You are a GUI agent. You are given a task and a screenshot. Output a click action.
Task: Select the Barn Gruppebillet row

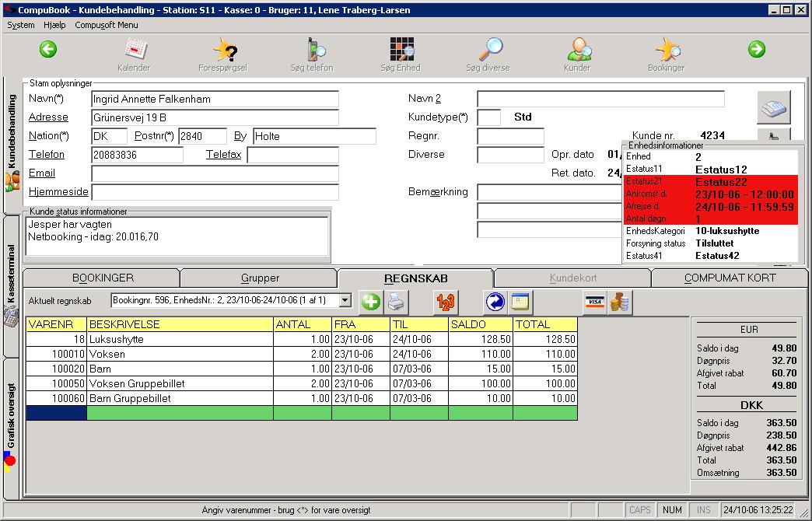(x=302, y=398)
